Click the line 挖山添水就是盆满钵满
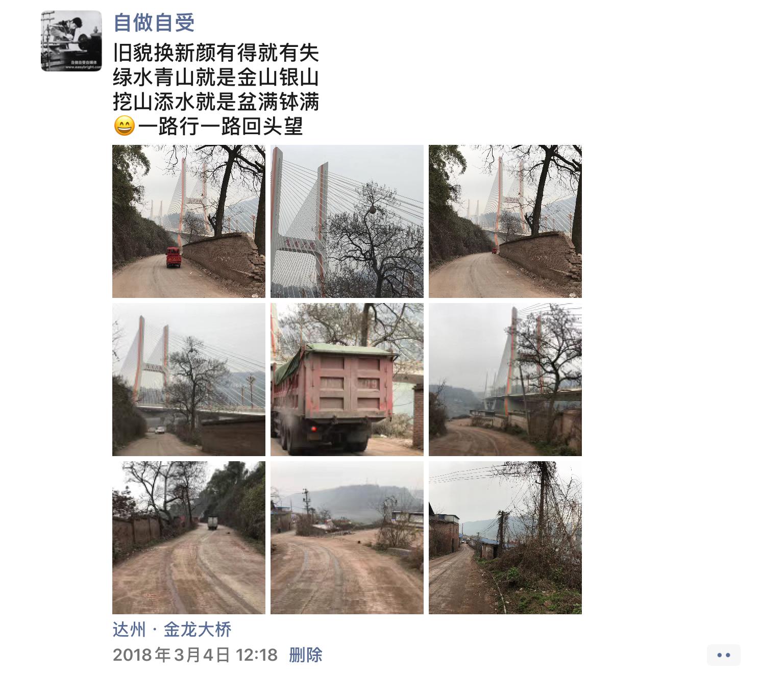This screenshot has height=676, width=784. (216, 102)
